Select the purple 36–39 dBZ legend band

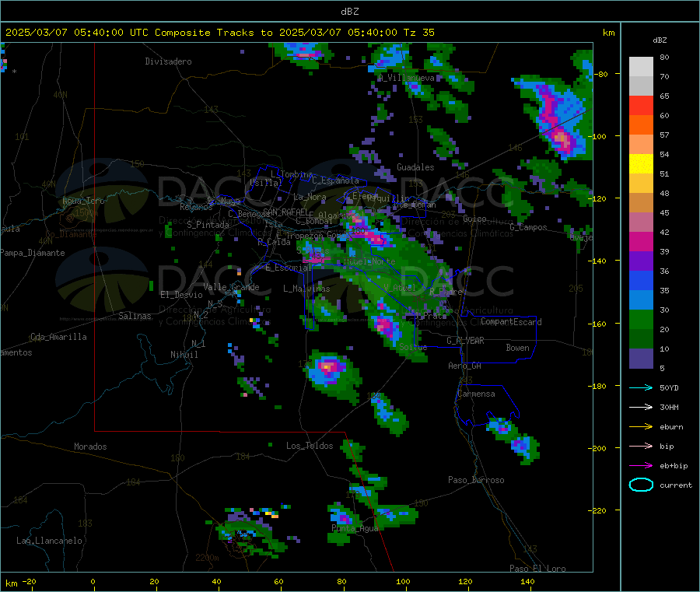641,261
